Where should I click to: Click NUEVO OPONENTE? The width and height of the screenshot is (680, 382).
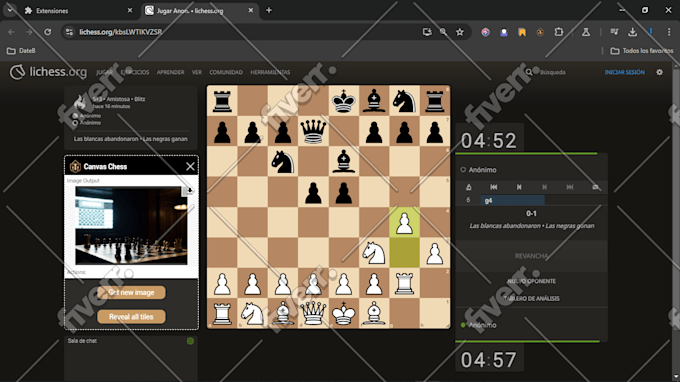532,281
